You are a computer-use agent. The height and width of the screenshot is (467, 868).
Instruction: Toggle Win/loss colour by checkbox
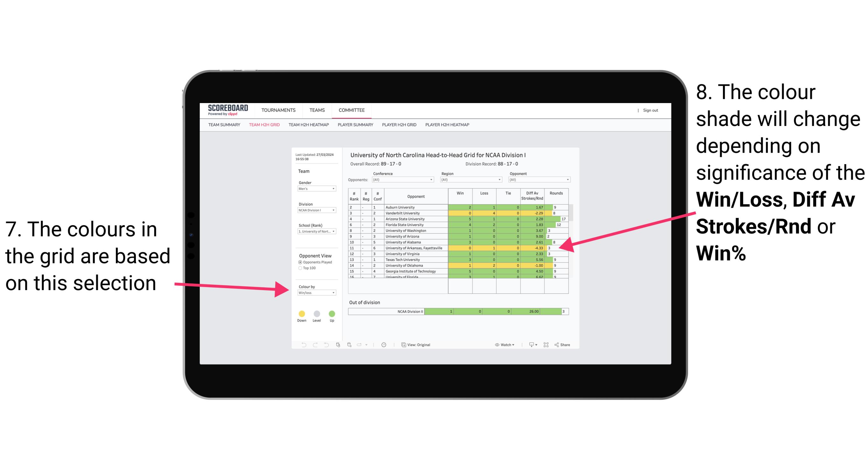[x=315, y=293]
